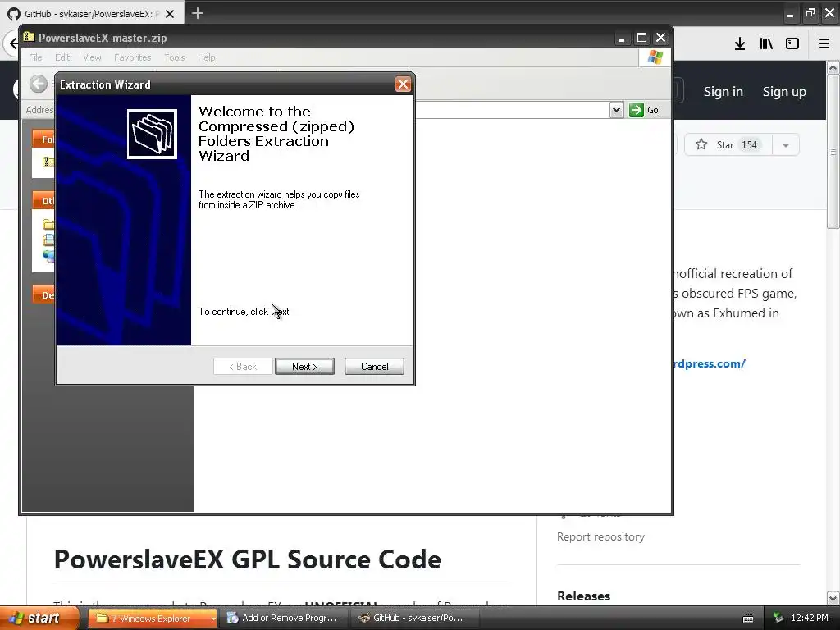The image size is (840, 630).
Task: Open Report repository link
Action: 600,536
